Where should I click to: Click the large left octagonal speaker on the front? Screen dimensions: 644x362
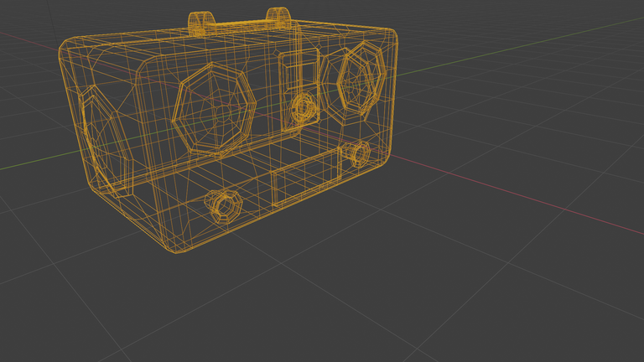[213, 108]
